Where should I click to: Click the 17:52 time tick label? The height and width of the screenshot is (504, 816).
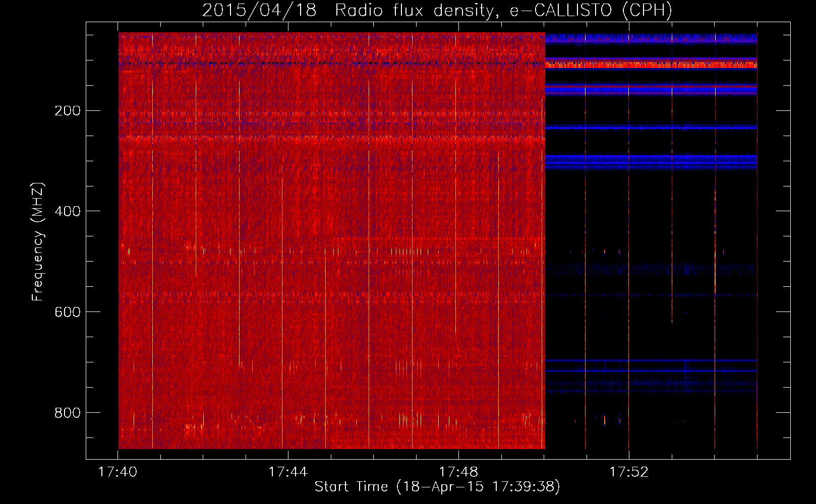point(629,472)
